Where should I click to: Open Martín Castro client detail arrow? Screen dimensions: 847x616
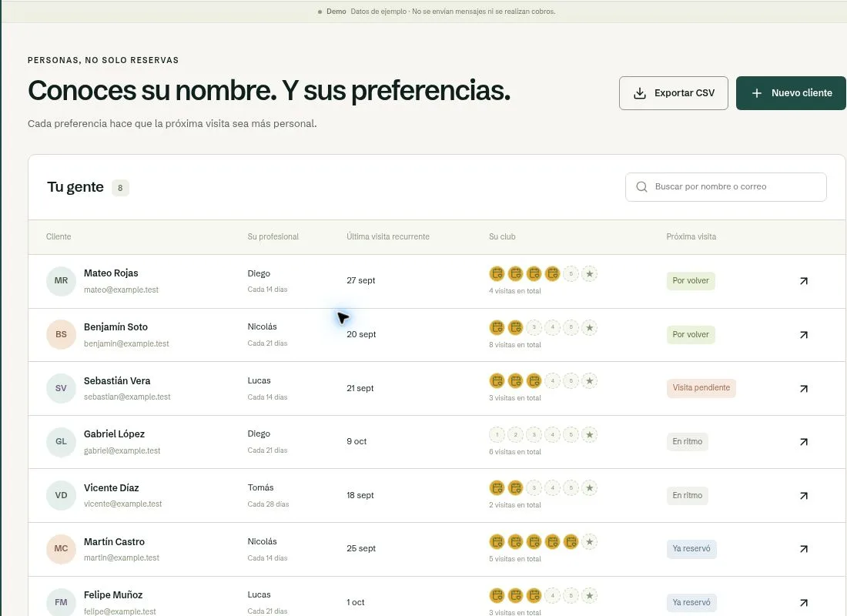click(x=804, y=549)
